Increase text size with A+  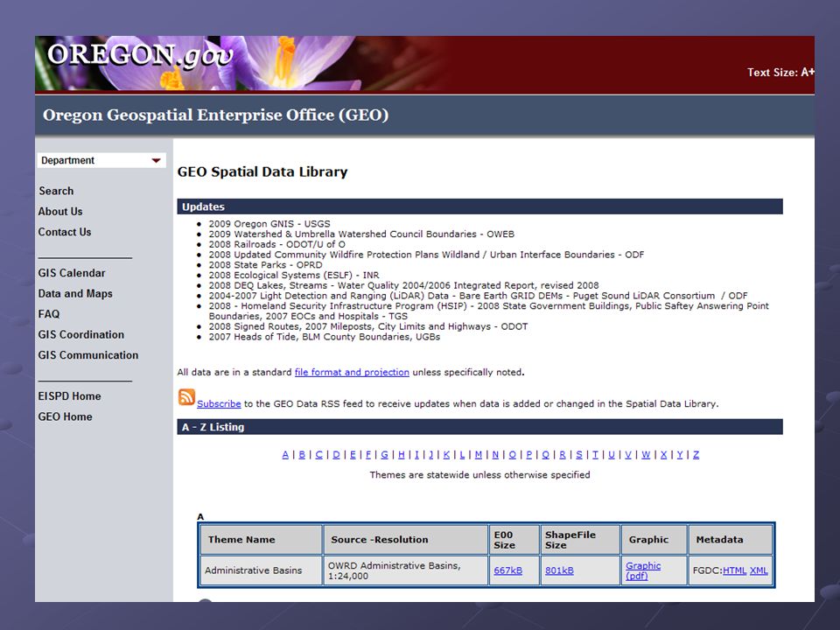808,72
